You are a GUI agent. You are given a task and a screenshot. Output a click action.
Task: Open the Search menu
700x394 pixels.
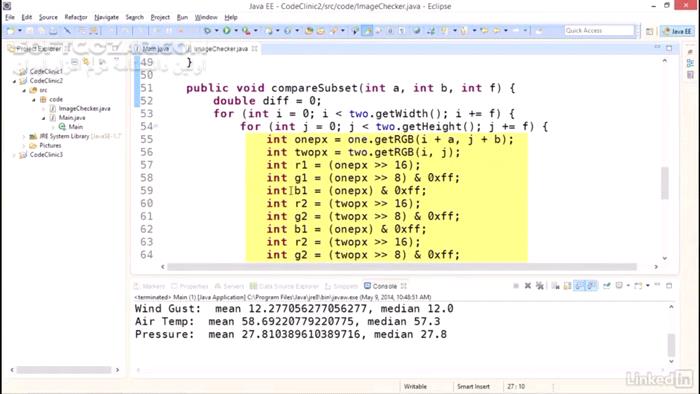134,17
